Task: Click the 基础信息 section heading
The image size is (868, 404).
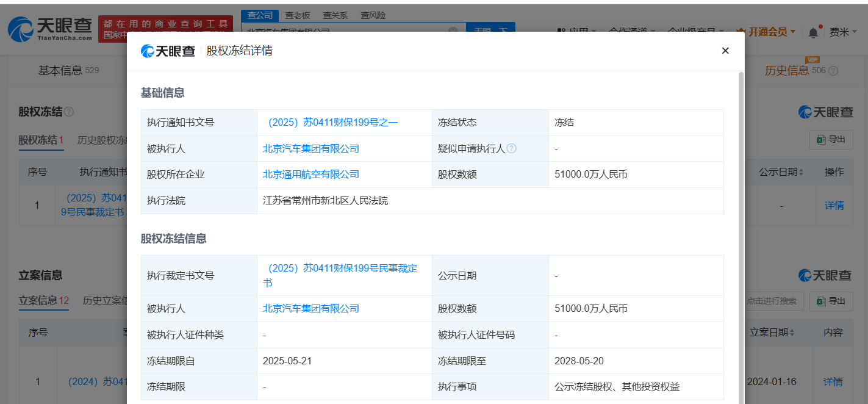Action: 163,93
